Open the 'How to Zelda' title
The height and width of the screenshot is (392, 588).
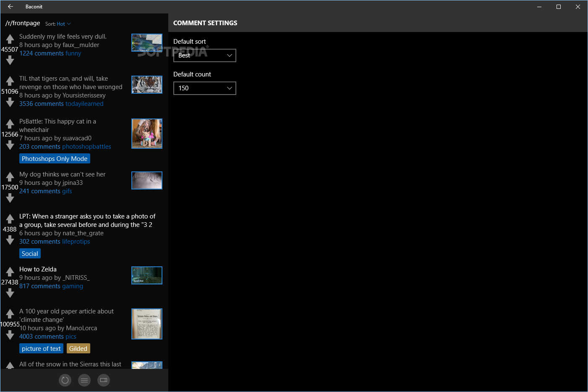pos(38,269)
